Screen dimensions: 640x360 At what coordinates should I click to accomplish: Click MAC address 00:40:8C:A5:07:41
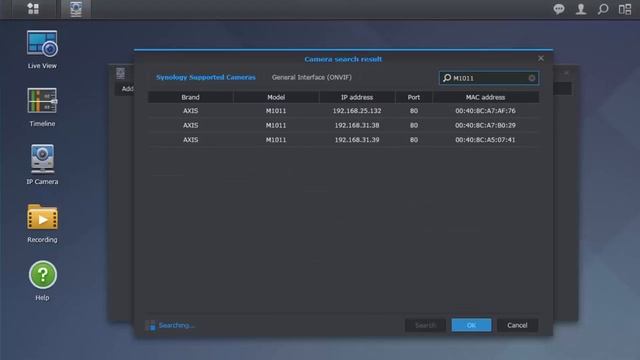click(485, 140)
